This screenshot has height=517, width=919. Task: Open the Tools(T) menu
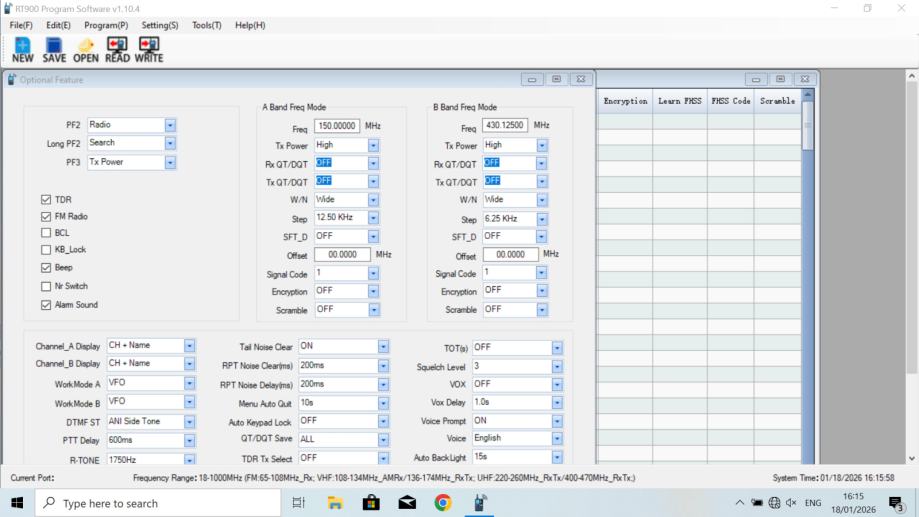[207, 25]
